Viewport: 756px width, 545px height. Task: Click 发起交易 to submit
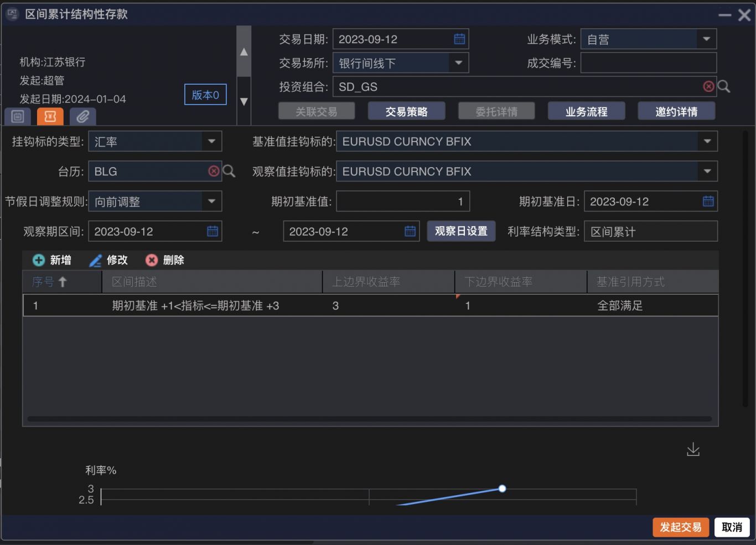coord(681,527)
